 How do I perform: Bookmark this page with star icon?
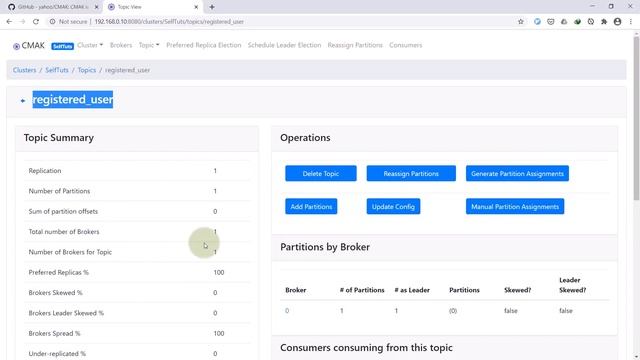[x=521, y=22]
